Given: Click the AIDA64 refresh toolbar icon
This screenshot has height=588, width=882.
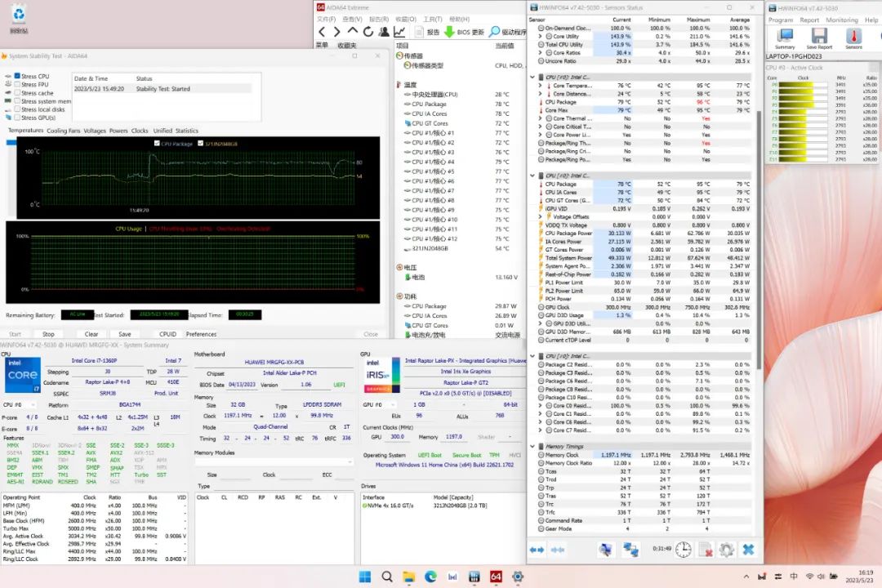Looking at the screenshot, I should [x=367, y=32].
